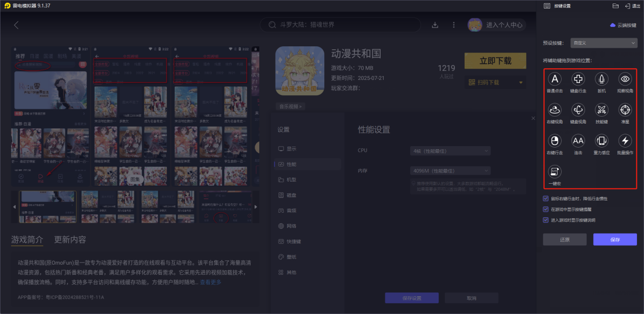
Task: Select the 一键宏 macro script icon
Action: click(x=555, y=172)
